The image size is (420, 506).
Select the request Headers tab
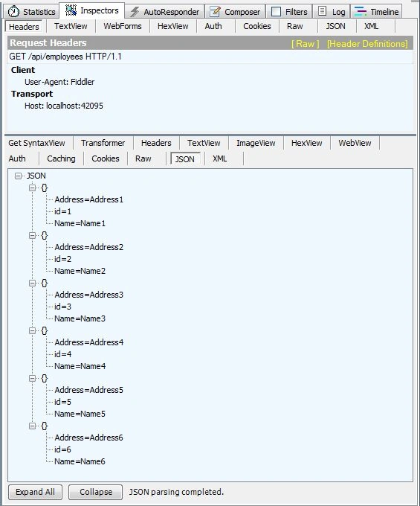pyautogui.click(x=24, y=27)
